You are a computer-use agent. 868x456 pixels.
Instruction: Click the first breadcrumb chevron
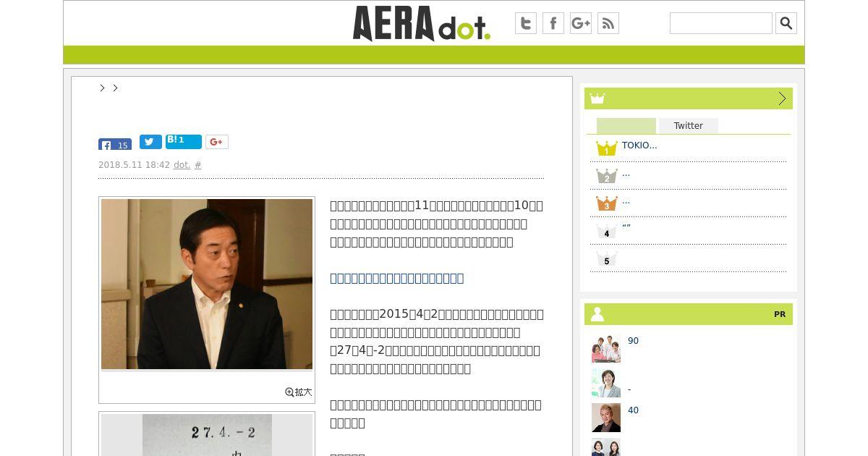point(102,88)
